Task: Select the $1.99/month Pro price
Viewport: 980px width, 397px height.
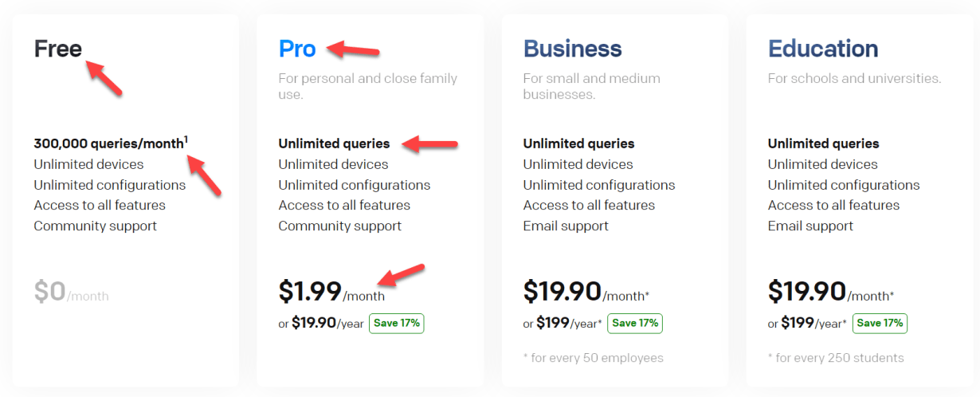Action: (331, 293)
